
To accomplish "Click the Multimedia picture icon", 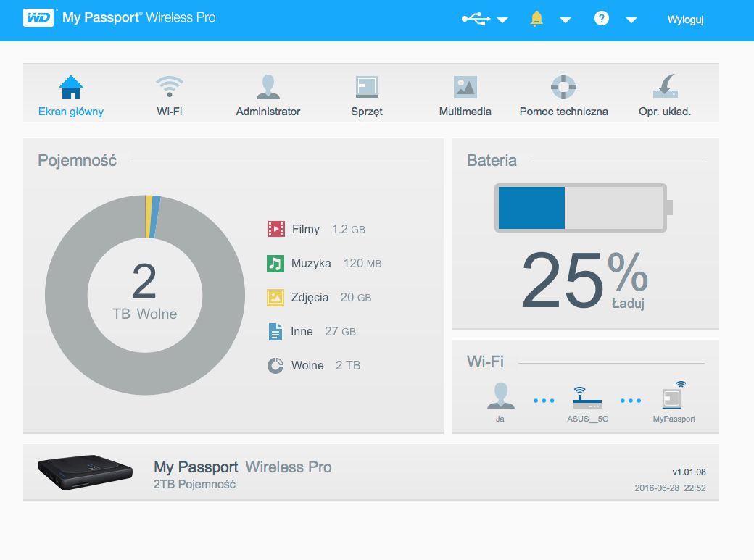I will point(465,87).
